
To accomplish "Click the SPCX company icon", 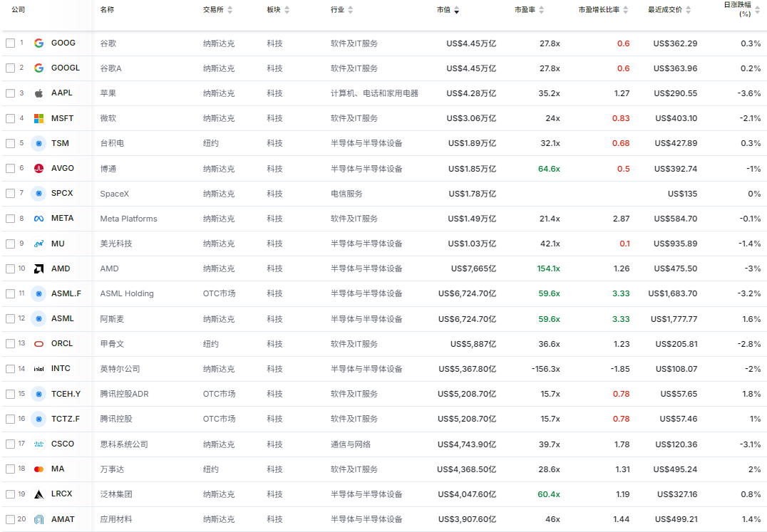I will click(38, 194).
